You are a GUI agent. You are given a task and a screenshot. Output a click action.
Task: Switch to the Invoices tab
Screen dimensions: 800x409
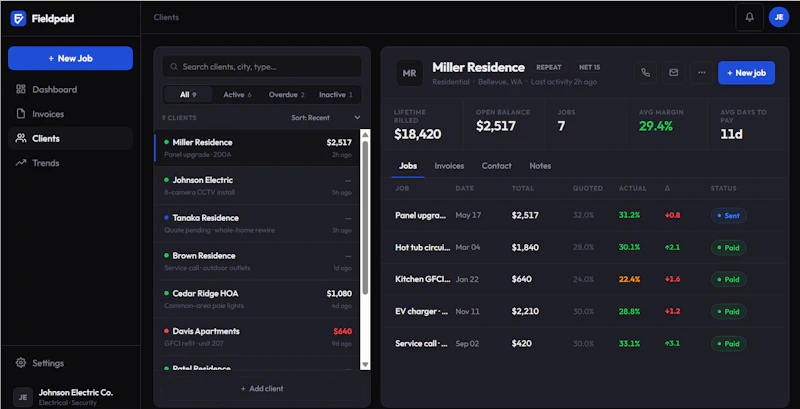(449, 166)
